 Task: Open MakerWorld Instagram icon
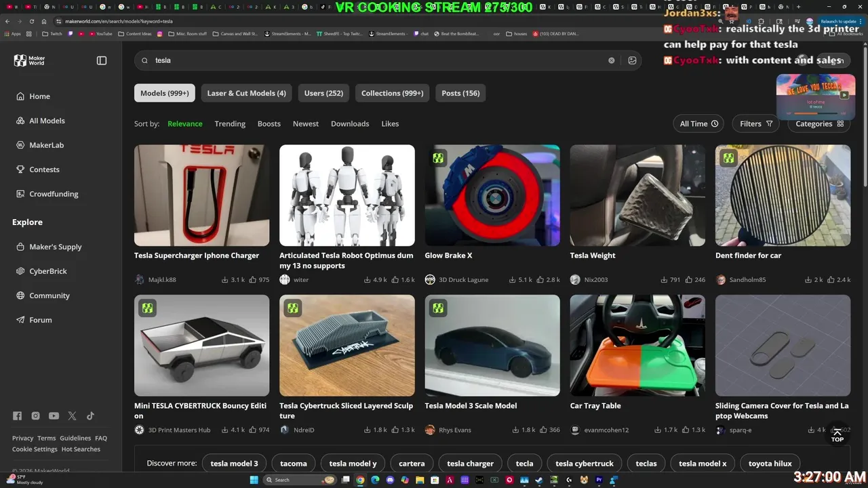pos(35,416)
